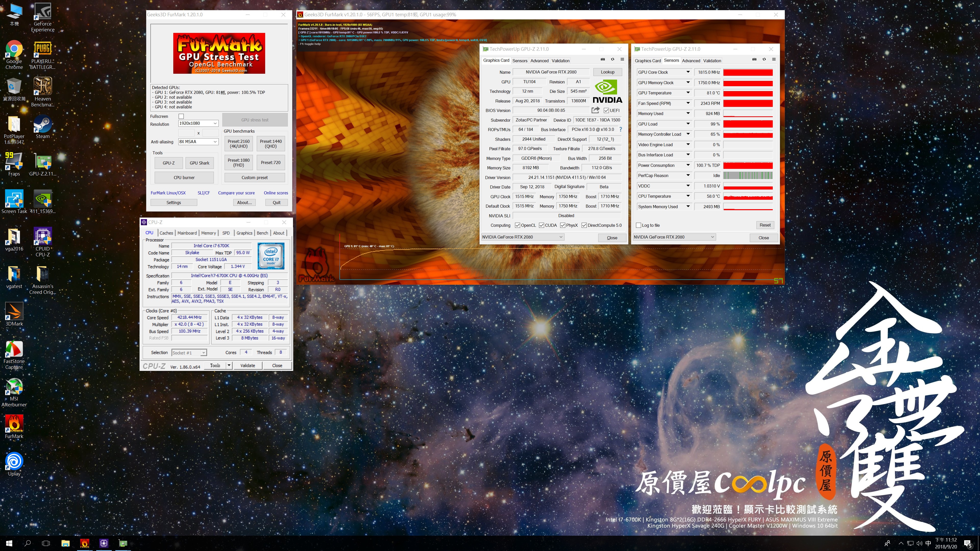
Task: Open FurMark desktop shortcut
Action: [x=14, y=426]
